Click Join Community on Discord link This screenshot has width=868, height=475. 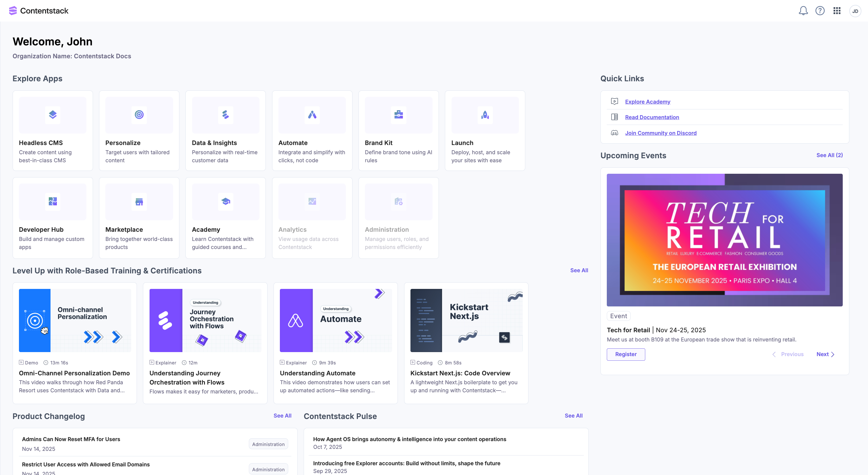(660, 133)
